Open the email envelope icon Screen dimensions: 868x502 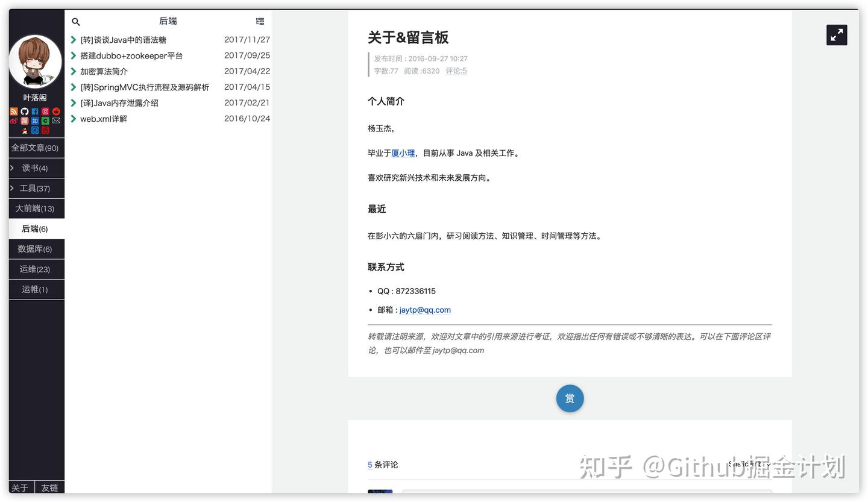pyautogui.click(x=56, y=121)
